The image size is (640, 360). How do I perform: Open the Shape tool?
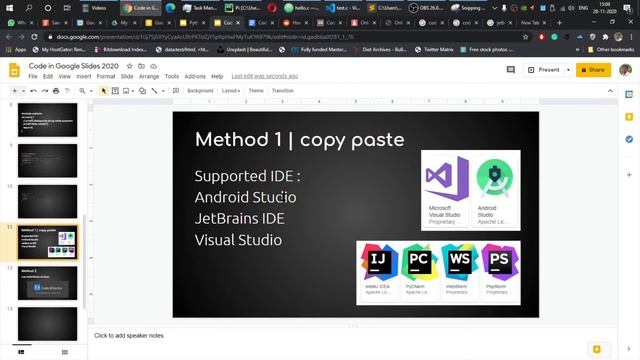[x=142, y=91]
